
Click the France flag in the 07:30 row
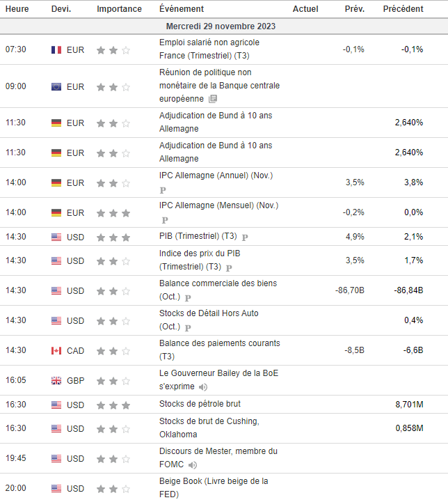pos(56,50)
